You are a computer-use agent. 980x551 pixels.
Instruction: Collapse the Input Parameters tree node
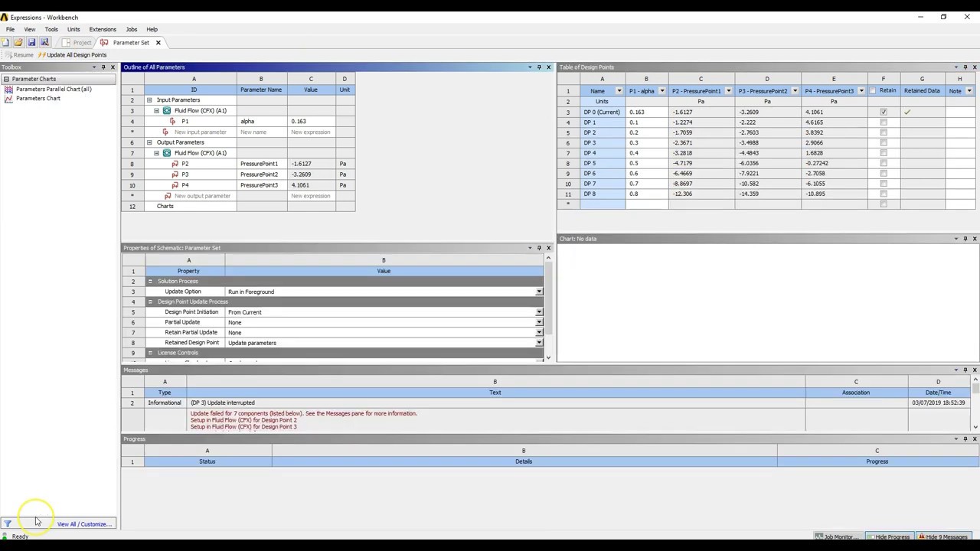(149, 100)
